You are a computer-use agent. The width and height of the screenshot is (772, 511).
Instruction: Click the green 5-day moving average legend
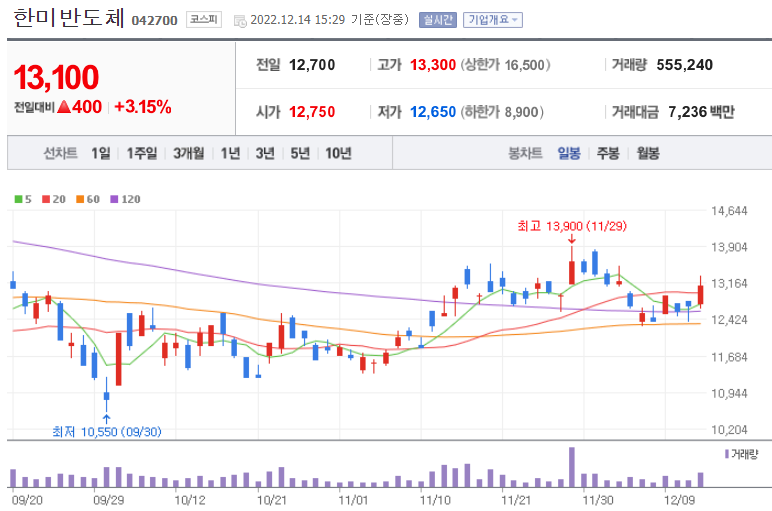pyautogui.click(x=23, y=199)
